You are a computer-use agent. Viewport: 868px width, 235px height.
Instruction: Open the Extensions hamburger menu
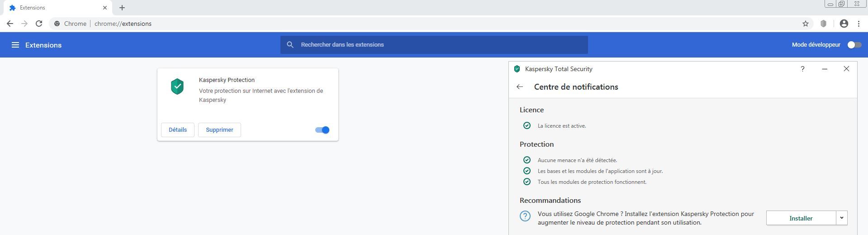tap(15, 45)
